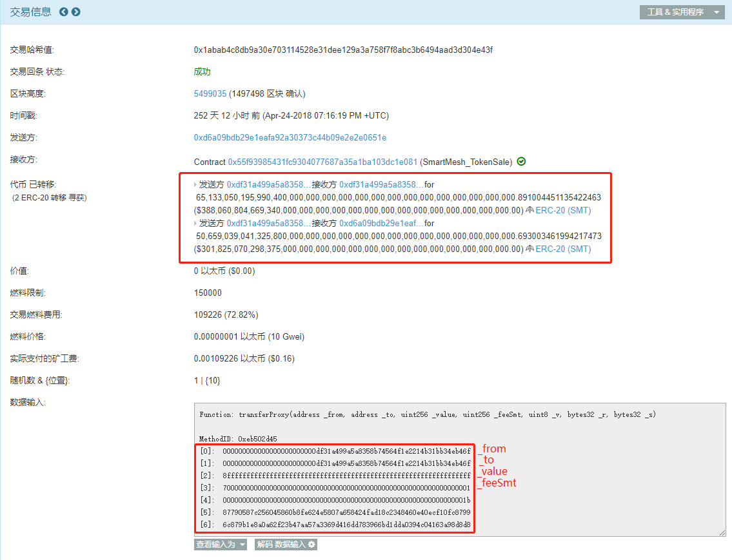Click first transfer dollar value $388,060,804
Viewport: 732px width, 560px height.
[359, 210]
